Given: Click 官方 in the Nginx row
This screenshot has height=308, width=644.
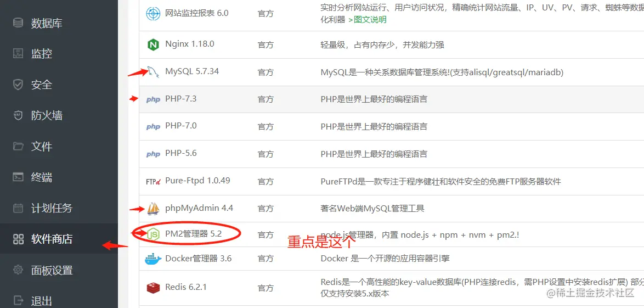Looking at the screenshot, I should [265, 45].
